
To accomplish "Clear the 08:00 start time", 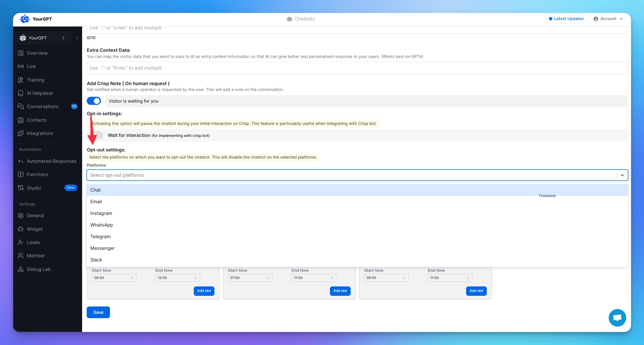I will [x=132, y=278].
